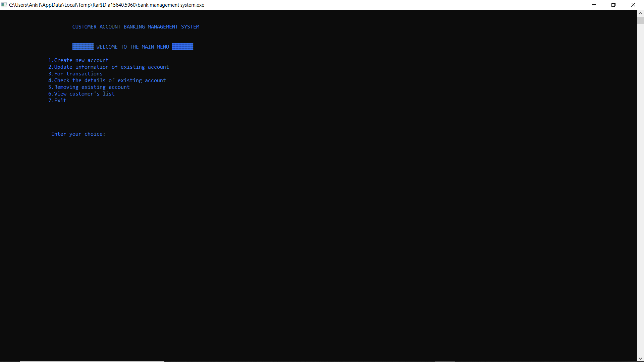Select the "6.View customer's list" option
The height and width of the screenshot is (362, 644).
pos(81,94)
